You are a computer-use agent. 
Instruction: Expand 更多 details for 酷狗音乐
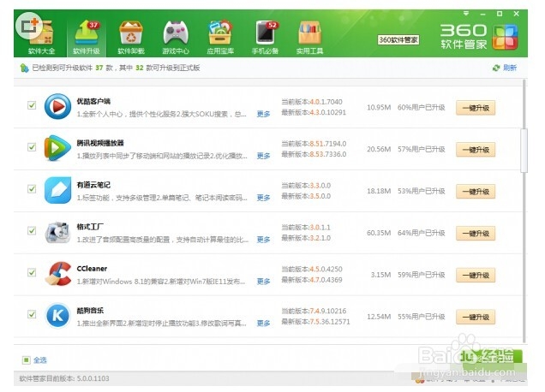263,324
